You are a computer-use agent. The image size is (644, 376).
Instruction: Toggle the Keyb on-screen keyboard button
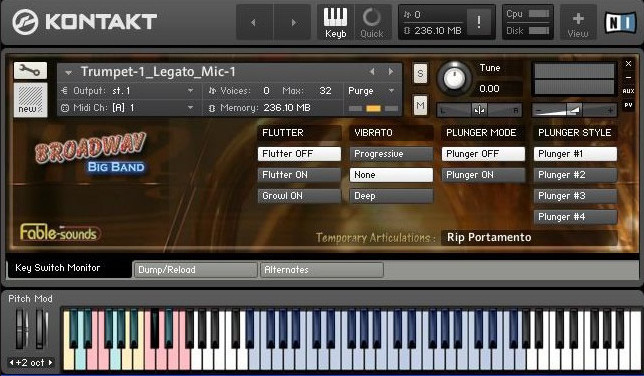point(335,22)
